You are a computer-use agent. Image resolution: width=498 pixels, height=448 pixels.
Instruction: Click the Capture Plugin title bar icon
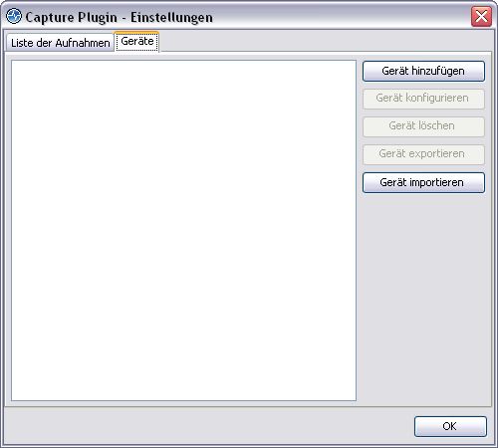coord(14,16)
